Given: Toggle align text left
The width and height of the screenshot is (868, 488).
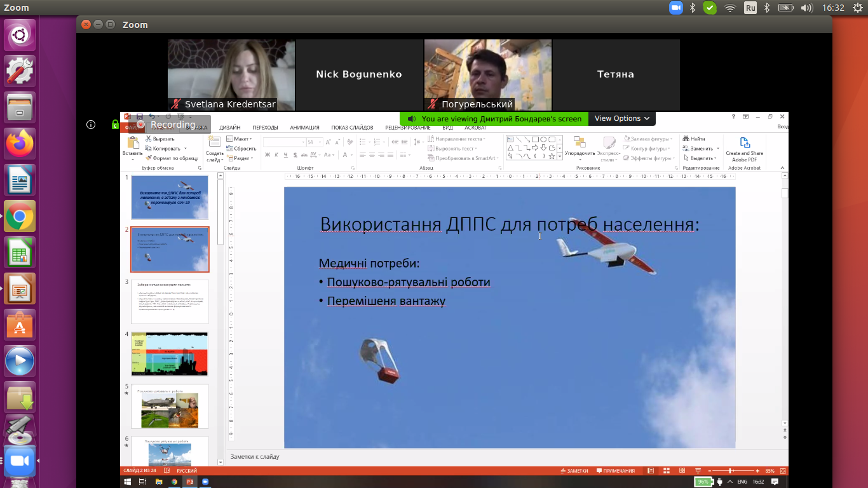Looking at the screenshot, I should [363, 154].
